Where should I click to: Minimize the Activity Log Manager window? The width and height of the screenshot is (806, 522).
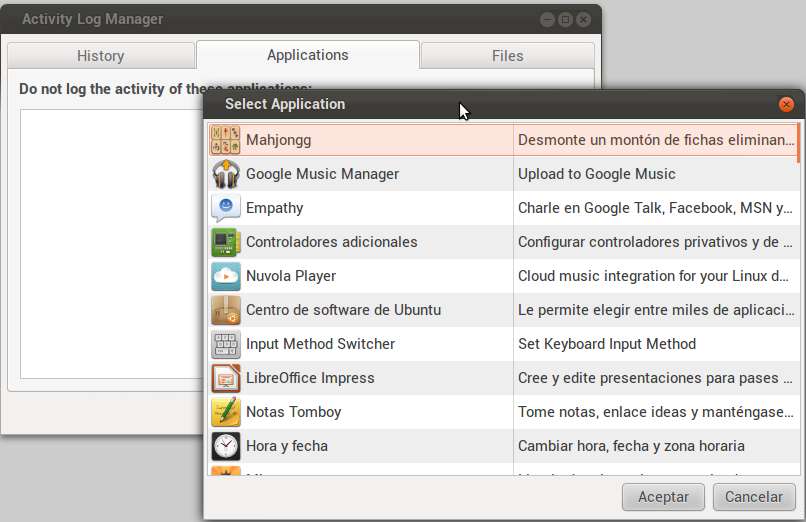click(x=547, y=20)
